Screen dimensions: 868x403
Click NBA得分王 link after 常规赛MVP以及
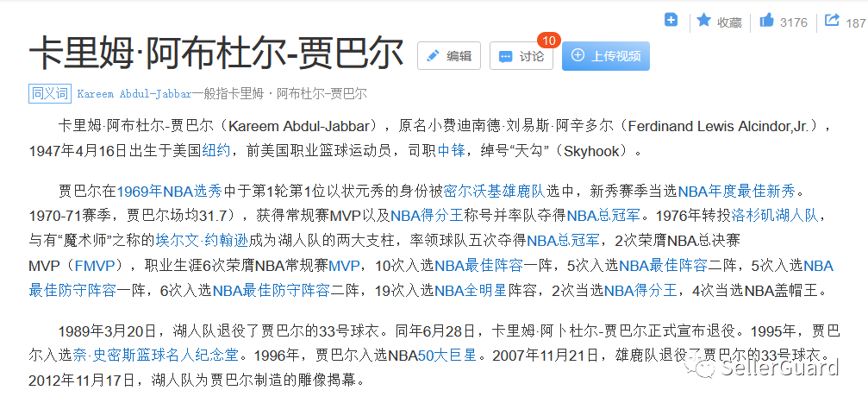[x=427, y=215]
